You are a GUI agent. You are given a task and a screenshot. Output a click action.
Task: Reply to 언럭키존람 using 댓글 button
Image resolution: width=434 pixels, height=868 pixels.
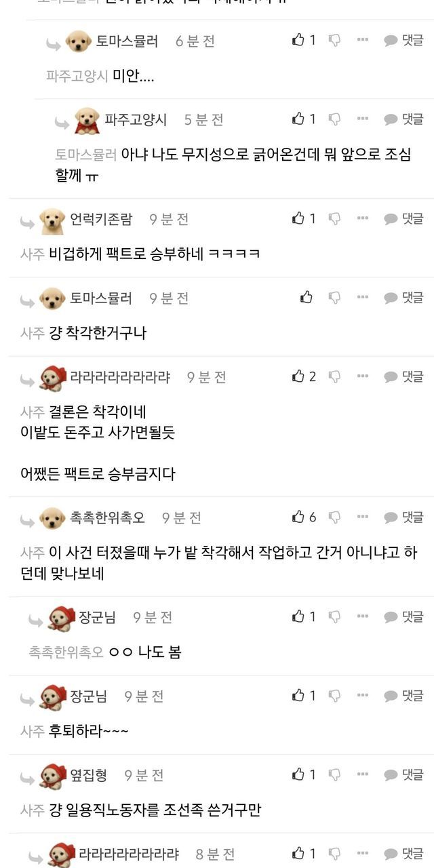tap(404, 218)
